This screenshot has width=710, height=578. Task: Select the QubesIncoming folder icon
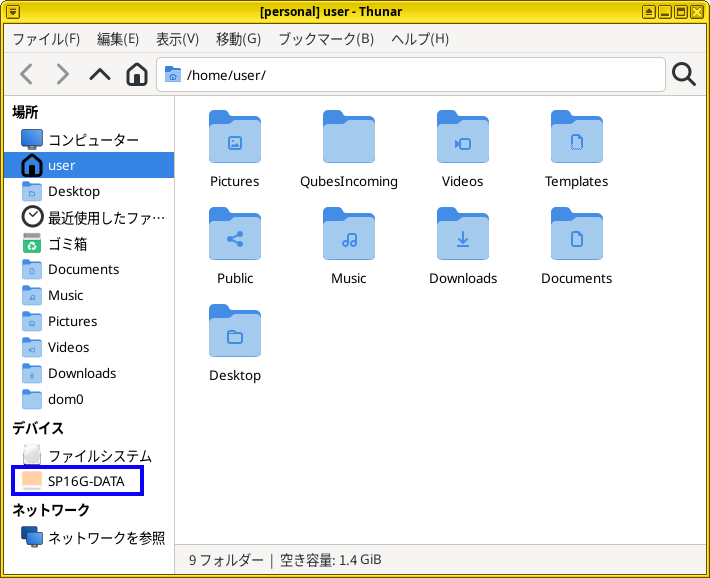349,137
